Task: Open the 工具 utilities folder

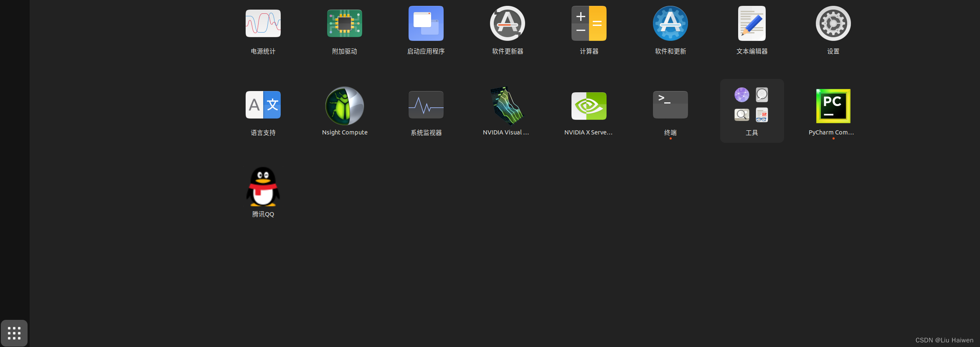Action: pyautogui.click(x=752, y=111)
